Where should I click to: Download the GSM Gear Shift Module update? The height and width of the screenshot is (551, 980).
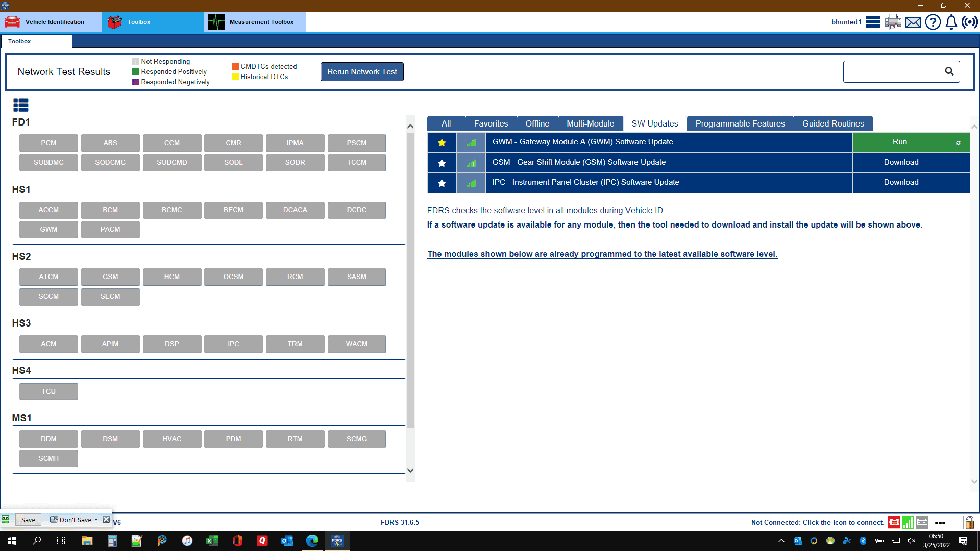(911, 162)
